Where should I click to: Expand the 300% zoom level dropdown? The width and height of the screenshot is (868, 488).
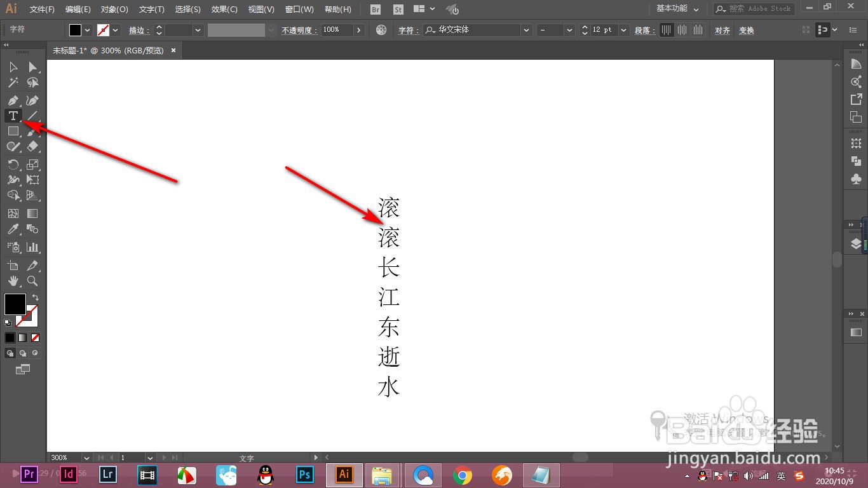click(86, 457)
